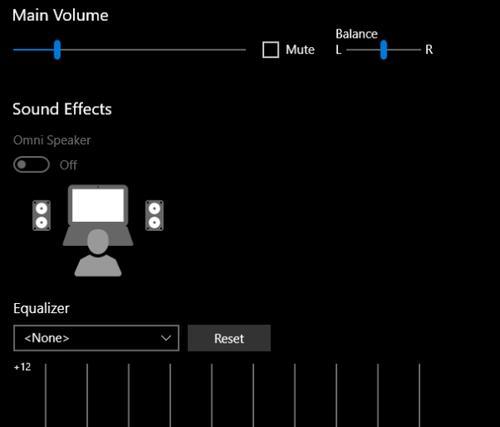Click the Main Volume track near maximum
Image resolution: width=500 pixels, height=427 pixels.
click(x=240, y=50)
